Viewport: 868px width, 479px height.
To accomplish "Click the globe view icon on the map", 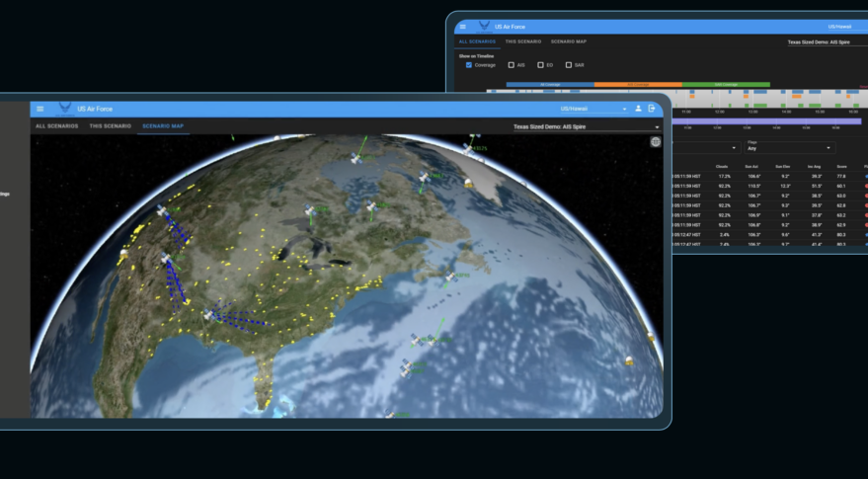I will click(x=656, y=142).
